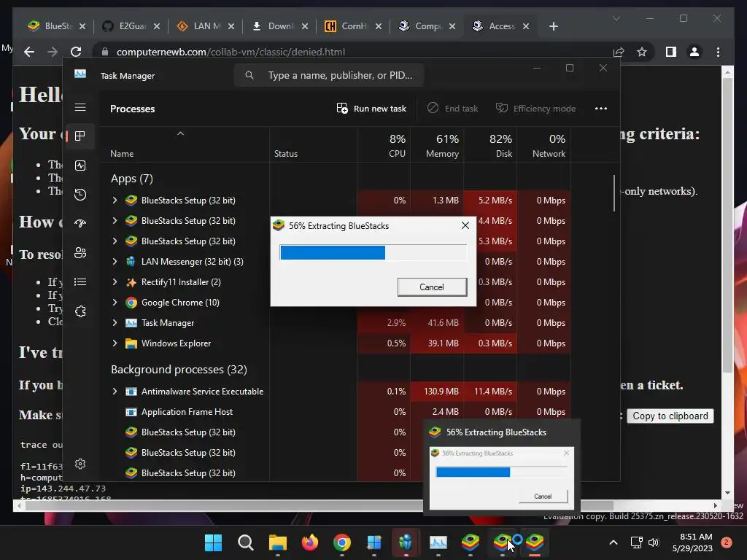Open Startup apps icon in Task Manager sidebar
This screenshot has width=747, height=560.
(80, 223)
